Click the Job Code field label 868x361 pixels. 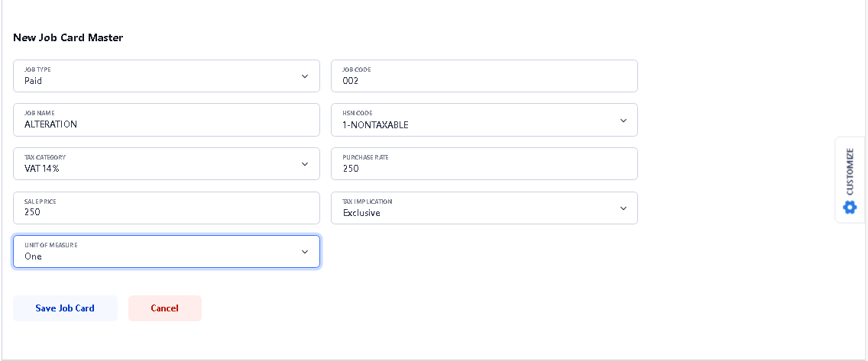(x=356, y=69)
